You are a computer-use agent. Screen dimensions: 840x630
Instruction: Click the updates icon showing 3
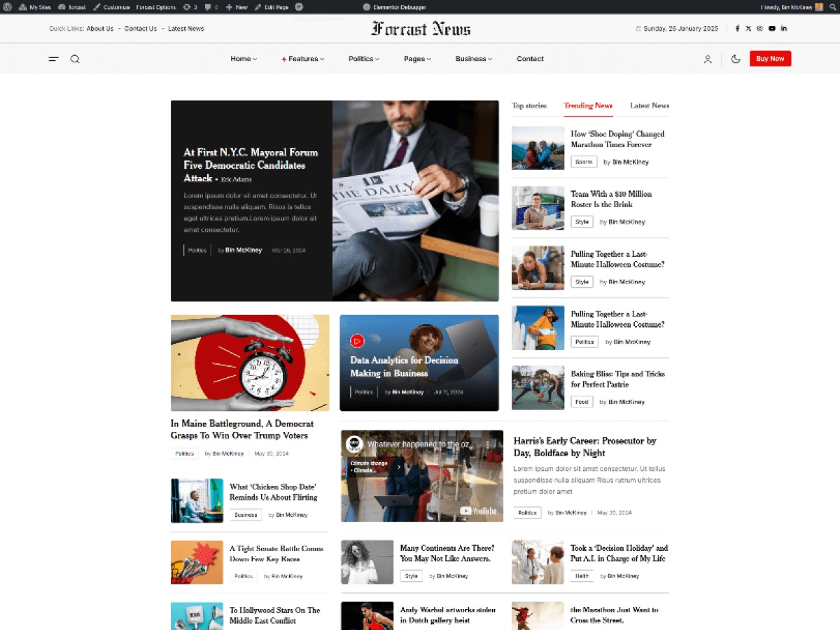pos(190,7)
